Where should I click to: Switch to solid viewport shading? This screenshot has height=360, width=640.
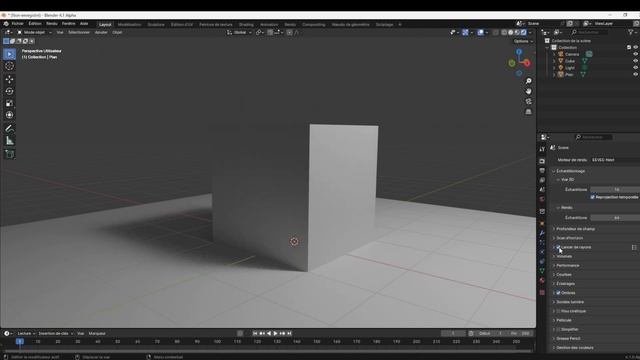tap(511, 32)
